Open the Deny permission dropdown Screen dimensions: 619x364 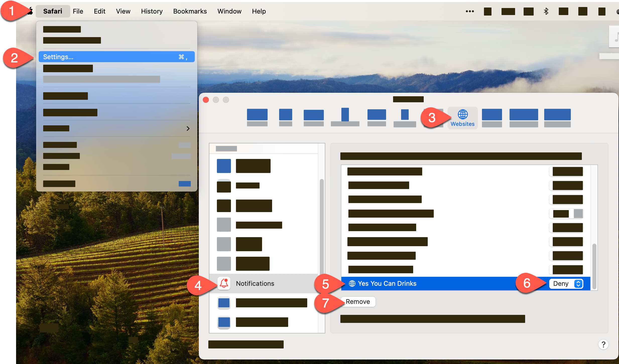[562, 284]
